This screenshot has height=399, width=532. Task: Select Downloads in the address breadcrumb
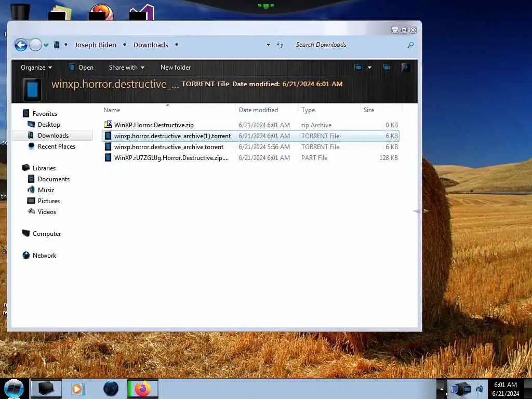click(x=151, y=45)
